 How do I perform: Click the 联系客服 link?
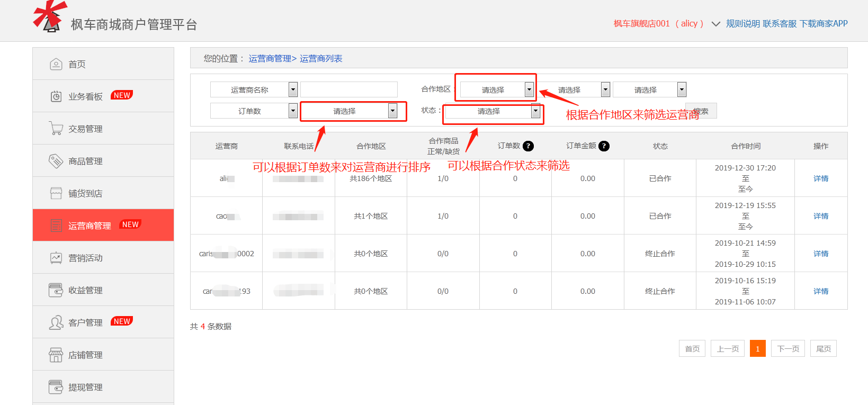[x=780, y=24]
